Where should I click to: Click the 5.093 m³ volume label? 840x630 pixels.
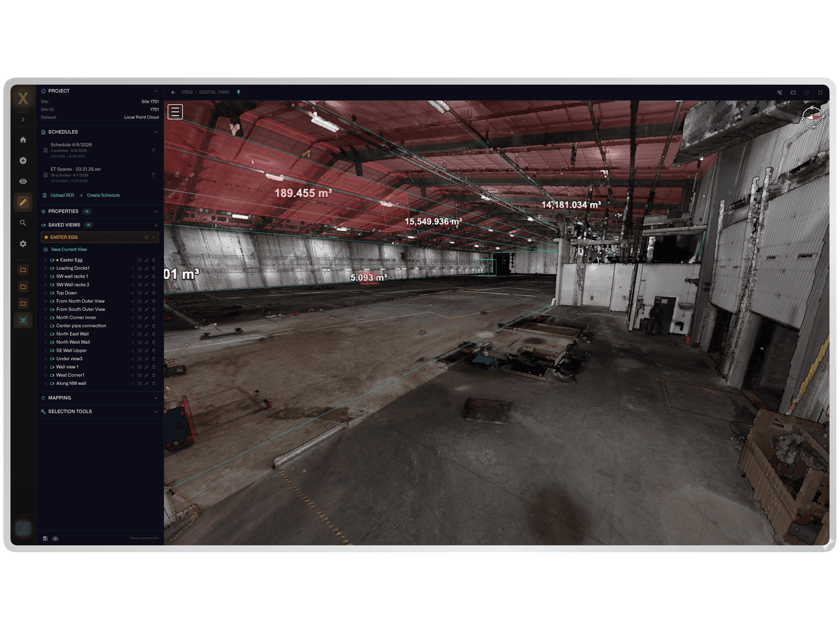pyautogui.click(x=368, y=278)
